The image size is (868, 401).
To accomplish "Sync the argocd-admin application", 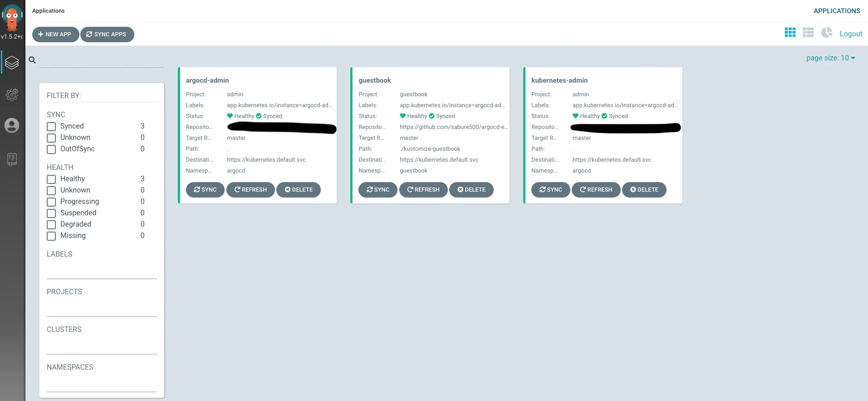I will (205, 190).
